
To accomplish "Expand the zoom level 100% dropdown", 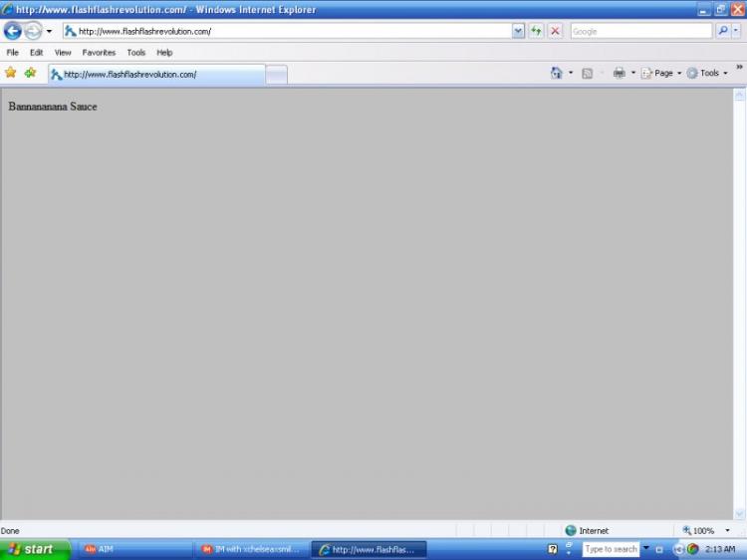I will pyautogui.click(x=727, y=530).
